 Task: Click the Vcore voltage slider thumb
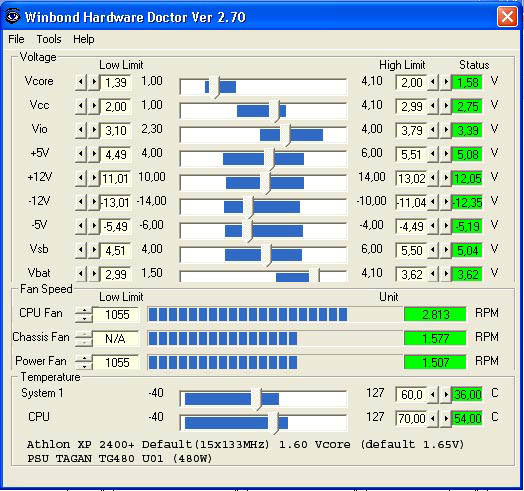(214, 87)
